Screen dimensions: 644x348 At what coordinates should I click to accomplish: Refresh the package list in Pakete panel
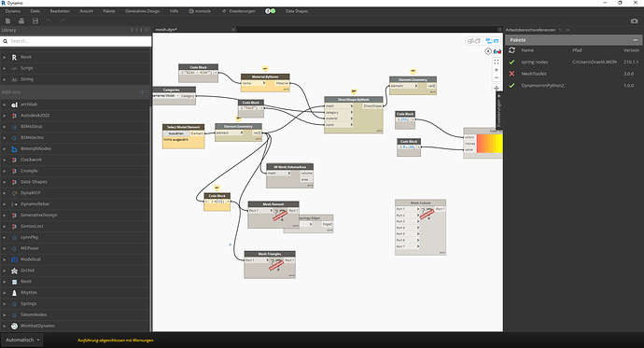click(x=511, y=50)
